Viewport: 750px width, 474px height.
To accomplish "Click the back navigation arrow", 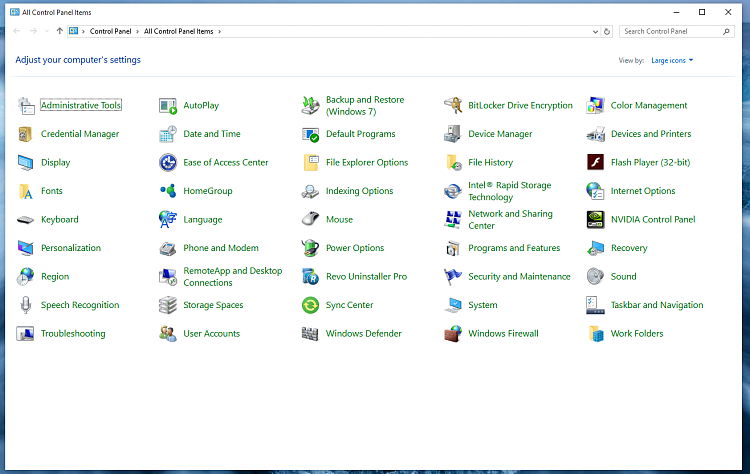I will coord(17,31).
